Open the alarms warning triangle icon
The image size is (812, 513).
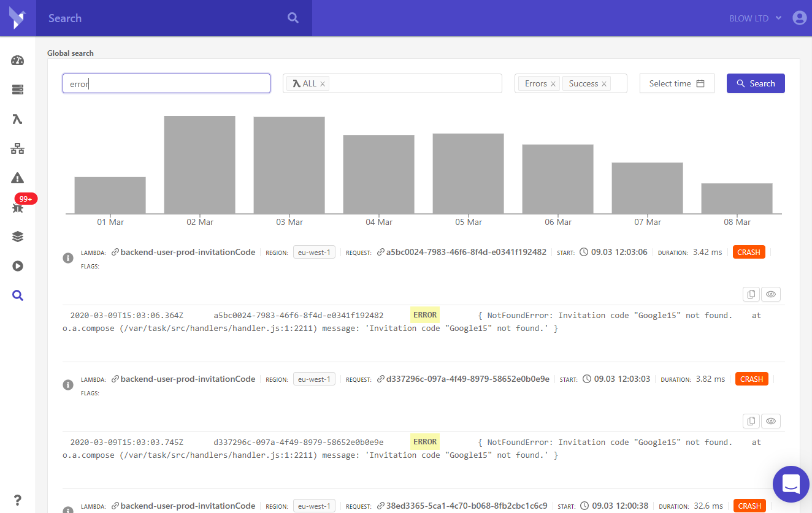point(17,178)
